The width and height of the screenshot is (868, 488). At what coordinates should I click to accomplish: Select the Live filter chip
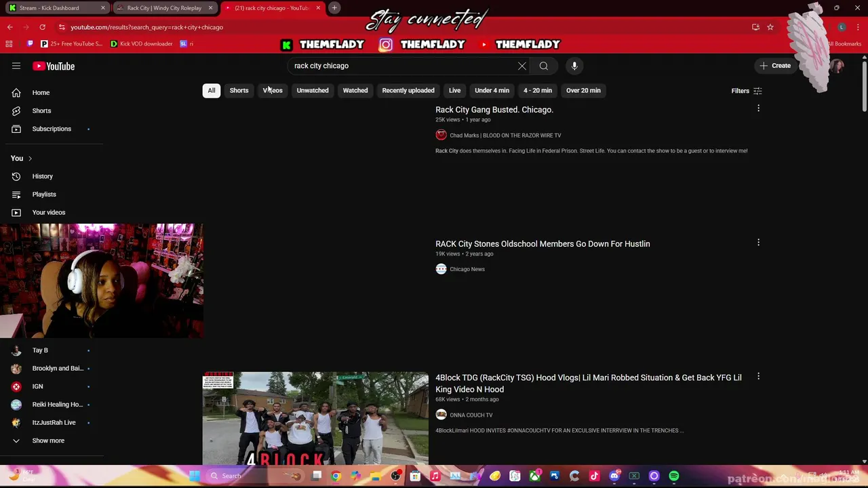click(x=454, y=90)
